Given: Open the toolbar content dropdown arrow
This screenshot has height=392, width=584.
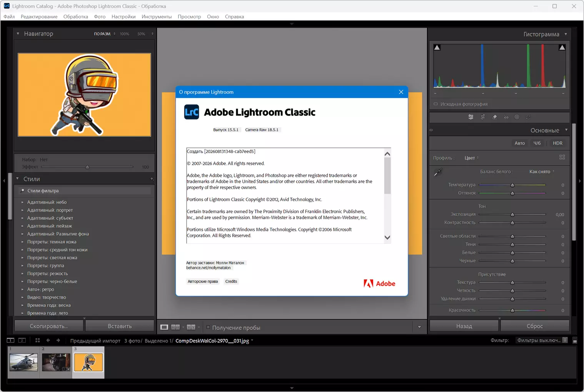Looking at the screenshot, I should click(419, 327).
